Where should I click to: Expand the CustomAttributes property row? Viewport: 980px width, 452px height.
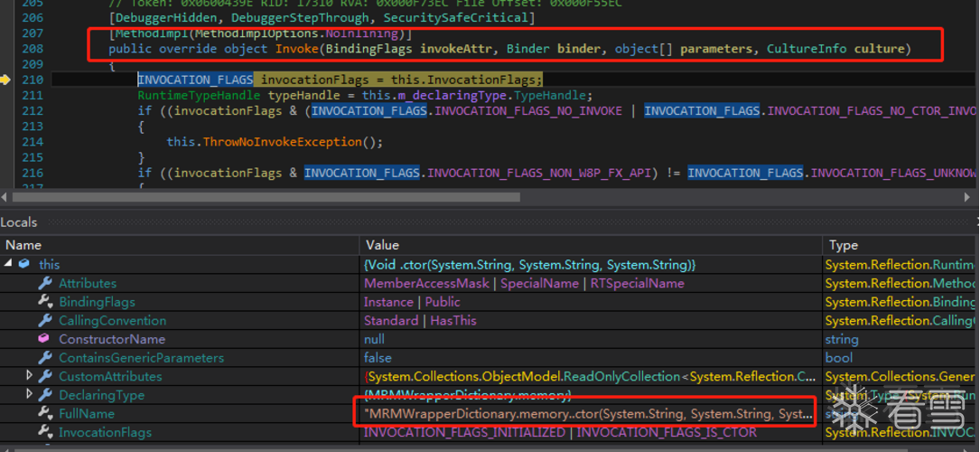(29, 376)
